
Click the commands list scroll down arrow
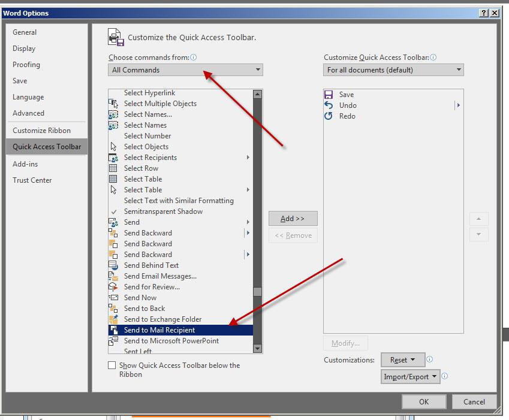[257, 349]
